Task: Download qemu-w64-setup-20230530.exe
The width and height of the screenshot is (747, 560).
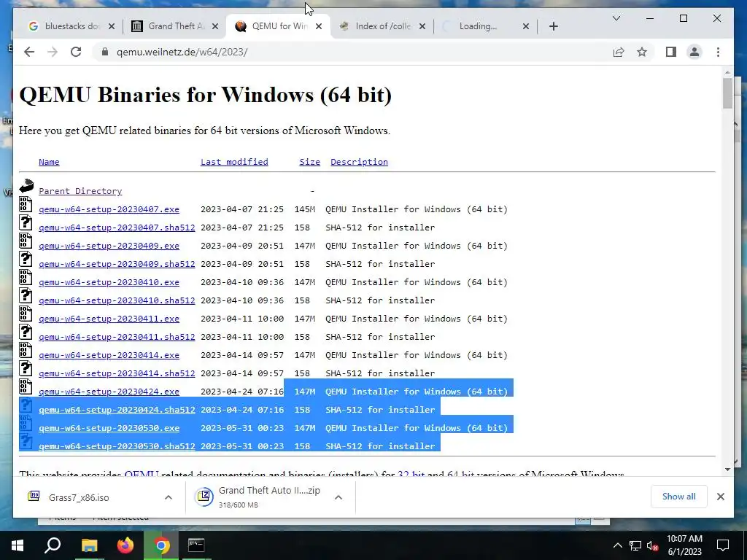Action: point(109,428)
